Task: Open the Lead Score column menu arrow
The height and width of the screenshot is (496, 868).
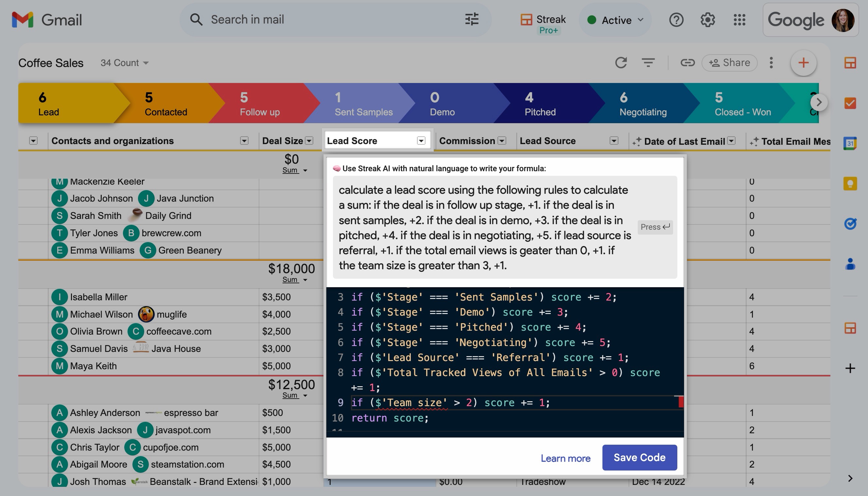Action: pos(421,141)
